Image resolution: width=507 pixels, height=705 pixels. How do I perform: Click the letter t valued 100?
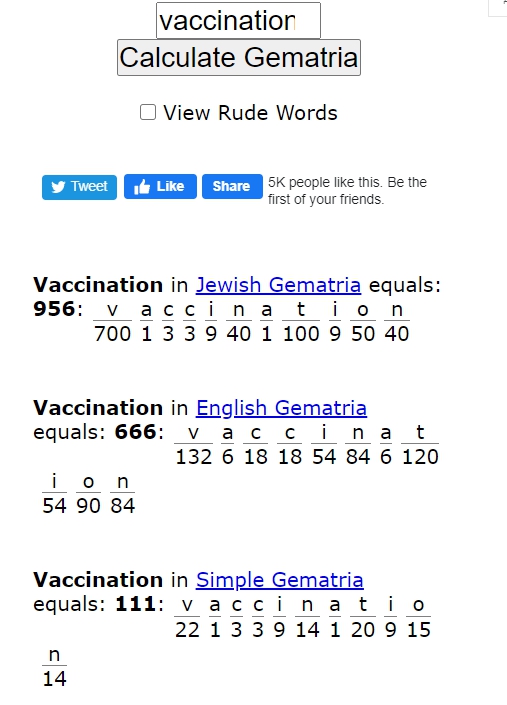(301, 309)
